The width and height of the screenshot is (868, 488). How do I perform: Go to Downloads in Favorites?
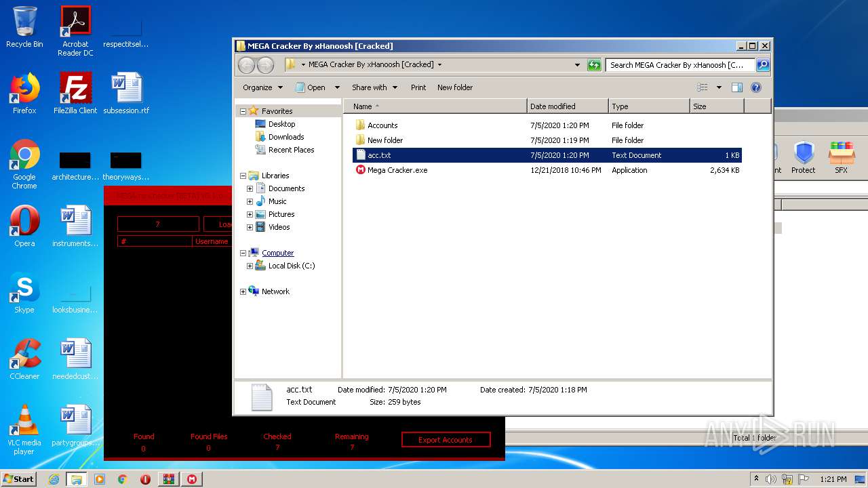pyautogui.click(x=285, y=137)
